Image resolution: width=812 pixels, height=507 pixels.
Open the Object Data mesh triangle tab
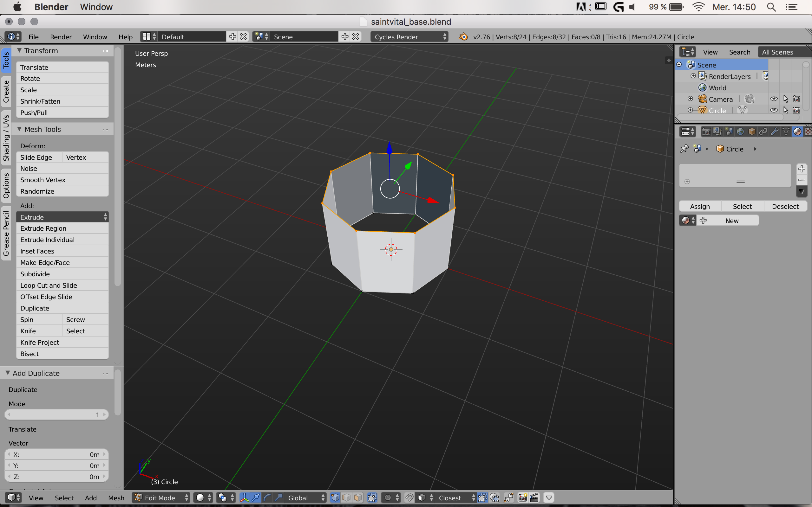tap(786, 132)
